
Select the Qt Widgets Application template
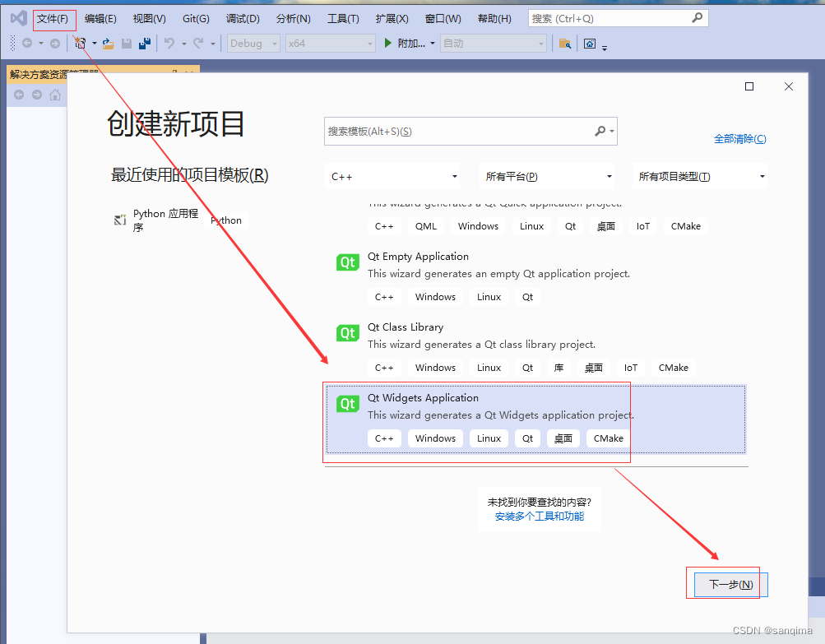[535, 419]
